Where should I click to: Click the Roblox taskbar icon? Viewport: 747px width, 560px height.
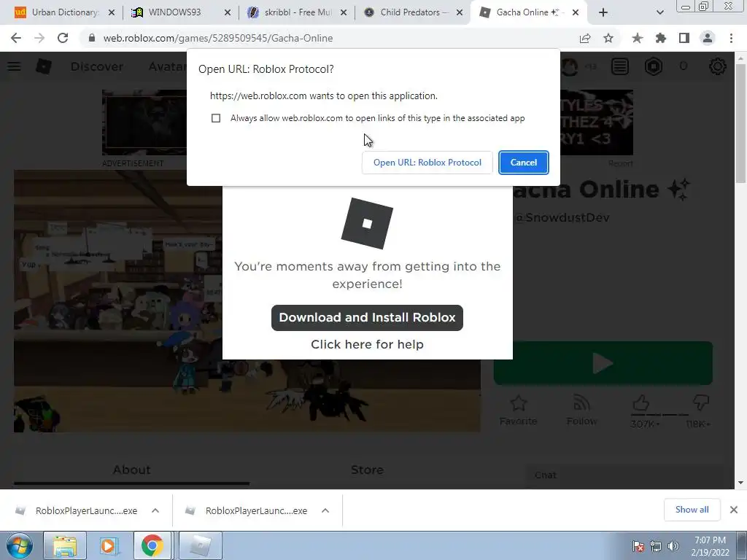pyautogui.click(x=201, y=545)
